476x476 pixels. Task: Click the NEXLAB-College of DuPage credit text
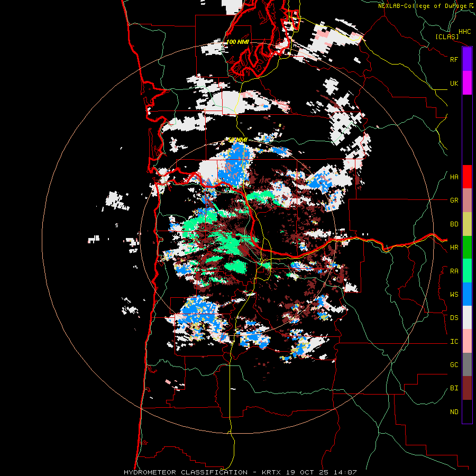[422, 6]
